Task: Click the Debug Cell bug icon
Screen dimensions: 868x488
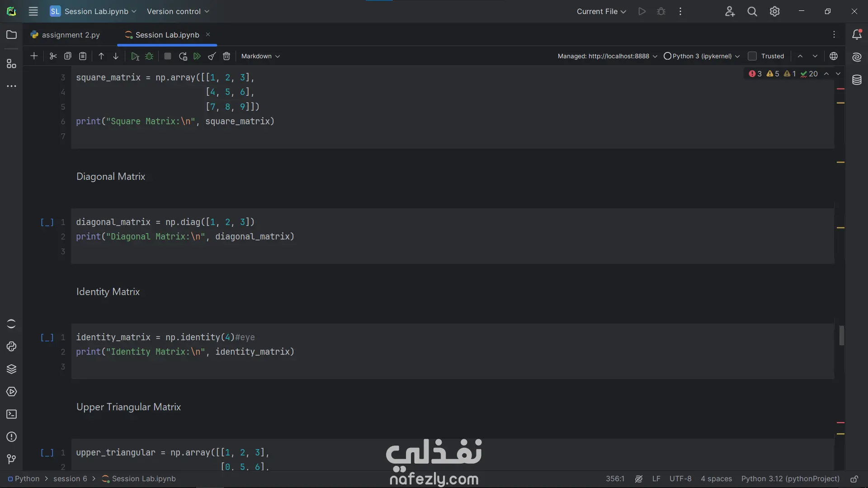Action: [x=149, y=56]
